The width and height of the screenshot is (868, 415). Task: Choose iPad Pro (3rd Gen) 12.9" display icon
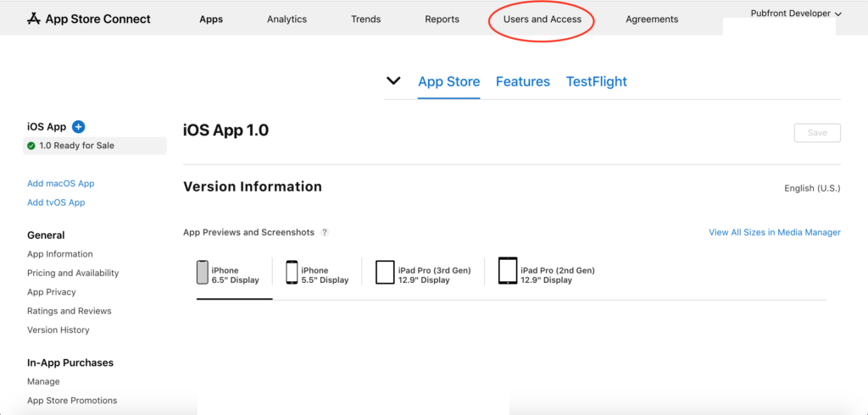pos(385,273)
